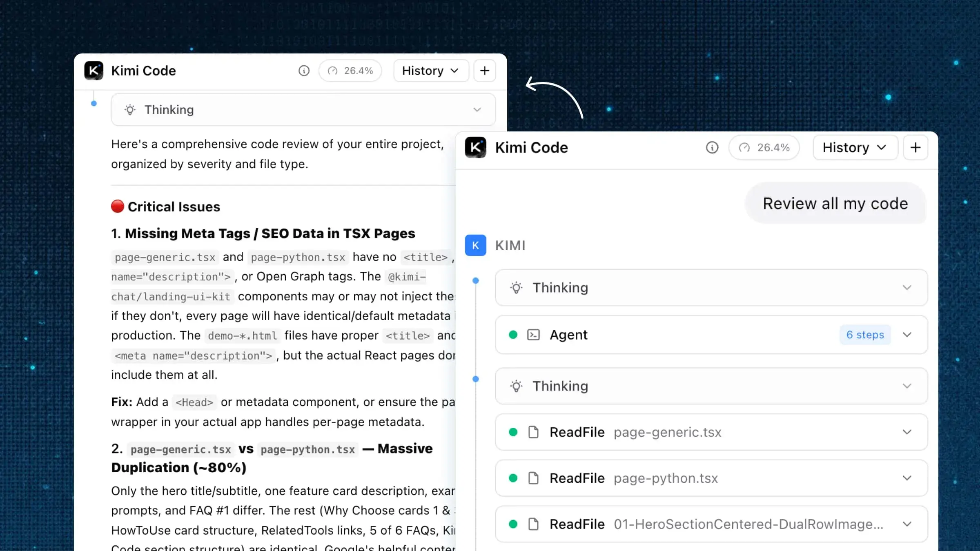Select the "Critical Issues" heading text
The image size is (980, 551).
click(x=174, y=207)
